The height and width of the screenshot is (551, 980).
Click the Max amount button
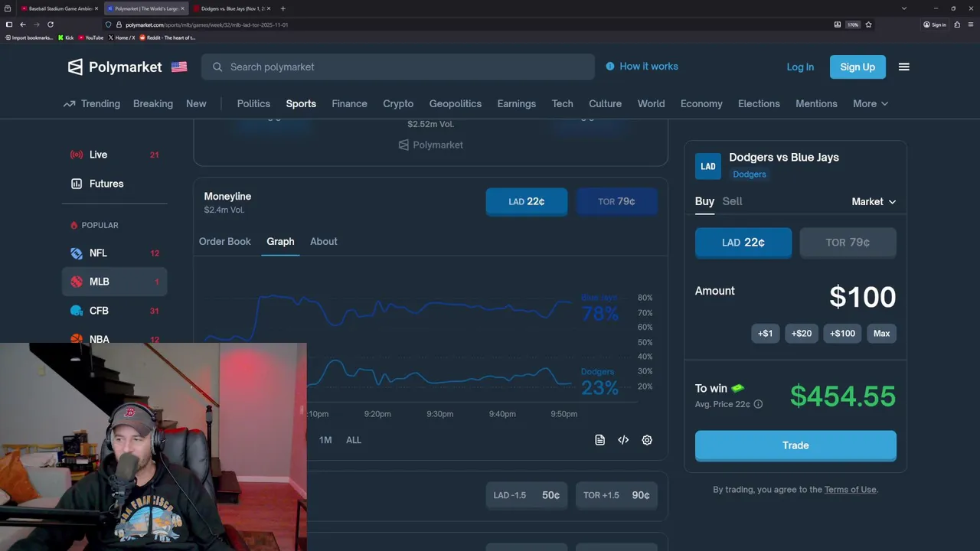[881, 334]
